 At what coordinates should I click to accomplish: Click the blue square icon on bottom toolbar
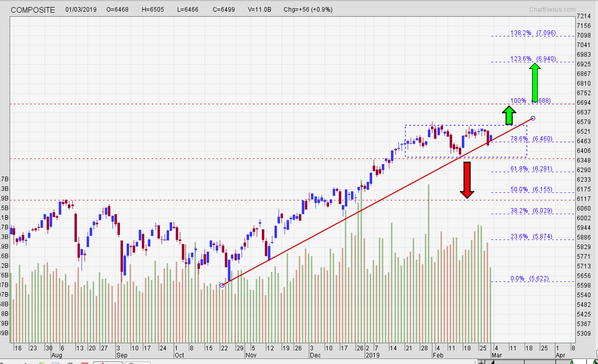click(x=56, y=362)
